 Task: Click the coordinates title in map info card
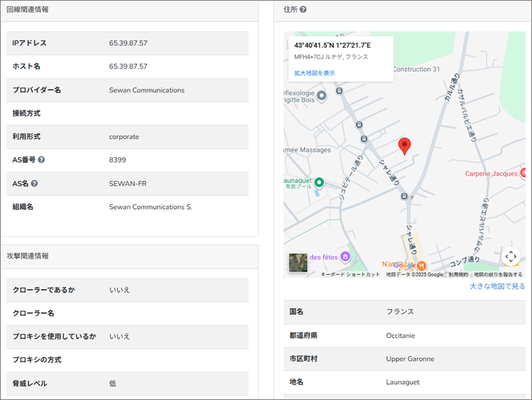point(332,45)
